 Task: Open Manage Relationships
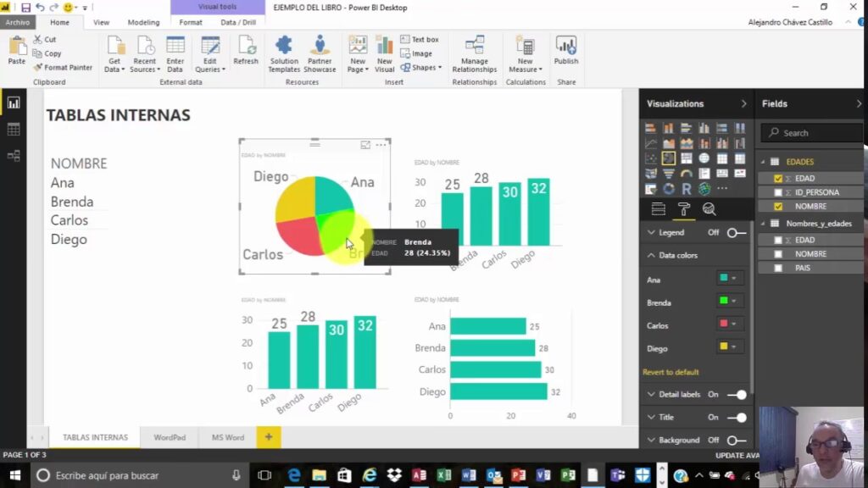[475, 53]
